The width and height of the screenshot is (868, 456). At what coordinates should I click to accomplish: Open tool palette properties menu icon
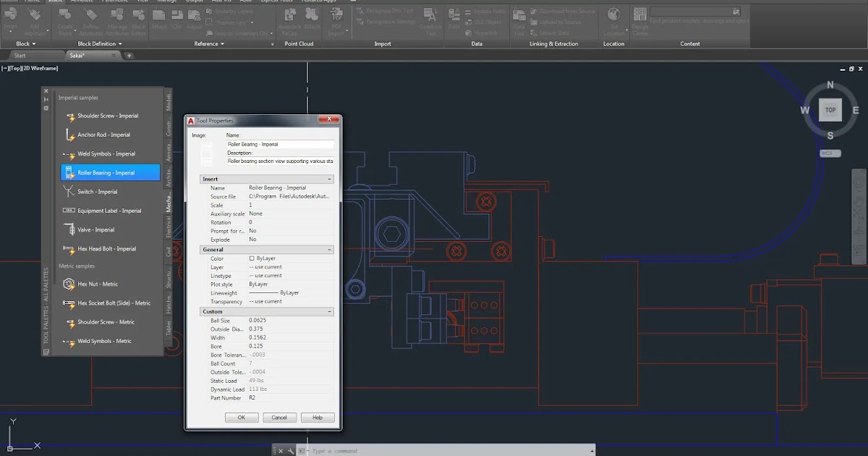click(46, 108)
